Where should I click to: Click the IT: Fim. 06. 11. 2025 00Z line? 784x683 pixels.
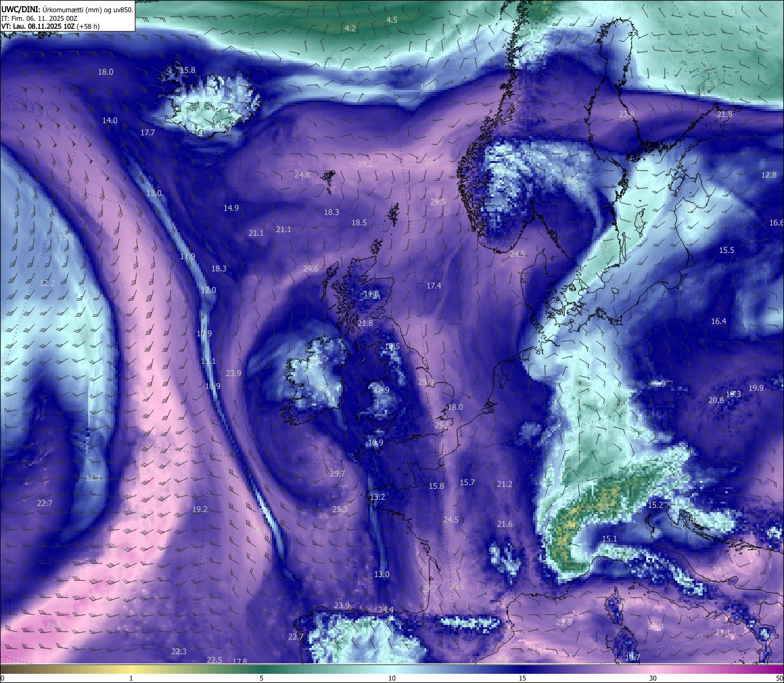(39, 18)
